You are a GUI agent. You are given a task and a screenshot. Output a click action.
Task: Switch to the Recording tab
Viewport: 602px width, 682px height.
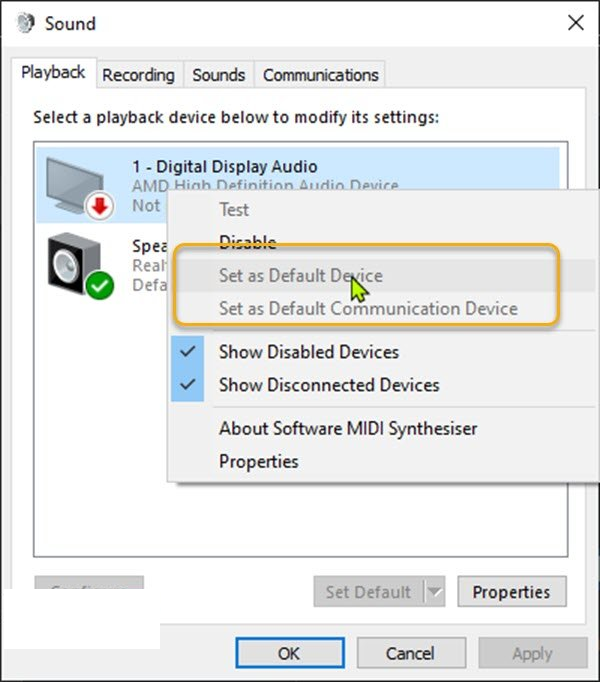(x=138, y=75)
